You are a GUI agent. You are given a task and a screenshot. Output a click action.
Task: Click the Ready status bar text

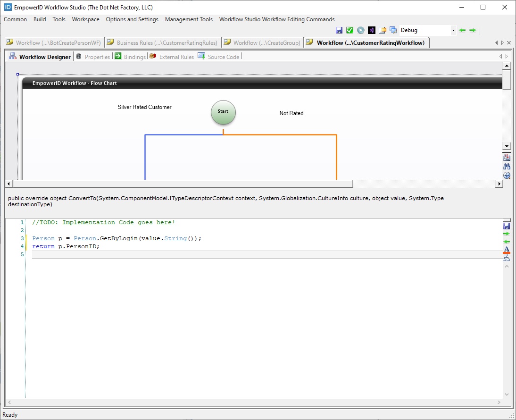coord(10,415)
